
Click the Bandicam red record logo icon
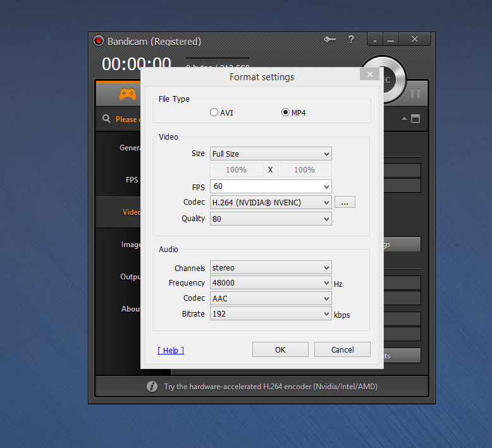(x=99, y=40)
